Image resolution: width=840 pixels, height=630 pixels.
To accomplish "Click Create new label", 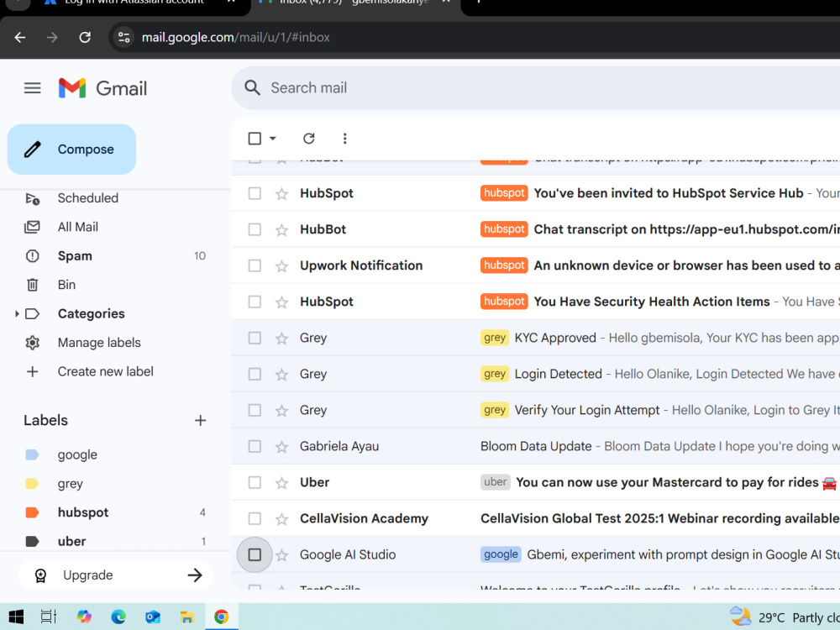I will coord(106,372).
